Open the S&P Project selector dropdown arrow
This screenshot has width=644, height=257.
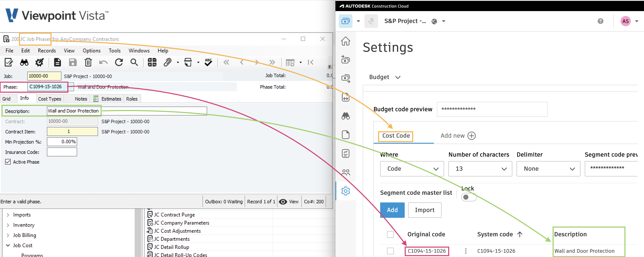[443, 21]
